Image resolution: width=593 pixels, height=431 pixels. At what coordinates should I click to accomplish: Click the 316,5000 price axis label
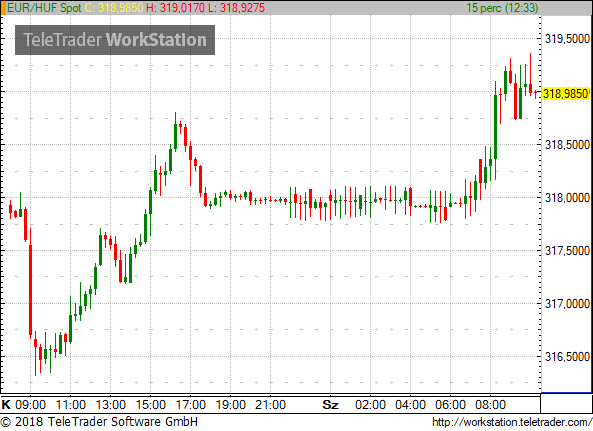567,357
